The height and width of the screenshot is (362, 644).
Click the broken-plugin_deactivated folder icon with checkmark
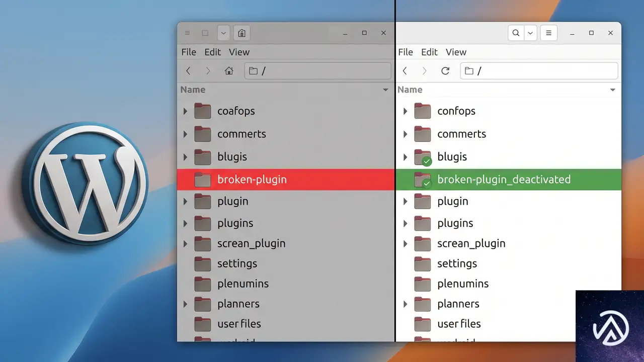pyautogui.click(x=423, y=180)
